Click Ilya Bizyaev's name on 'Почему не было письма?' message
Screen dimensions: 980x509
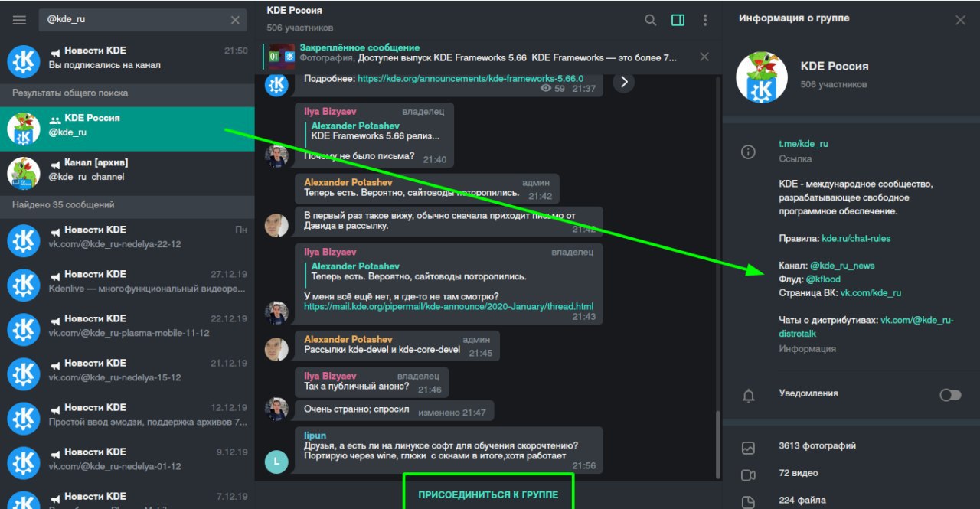(x=330, y=112)
